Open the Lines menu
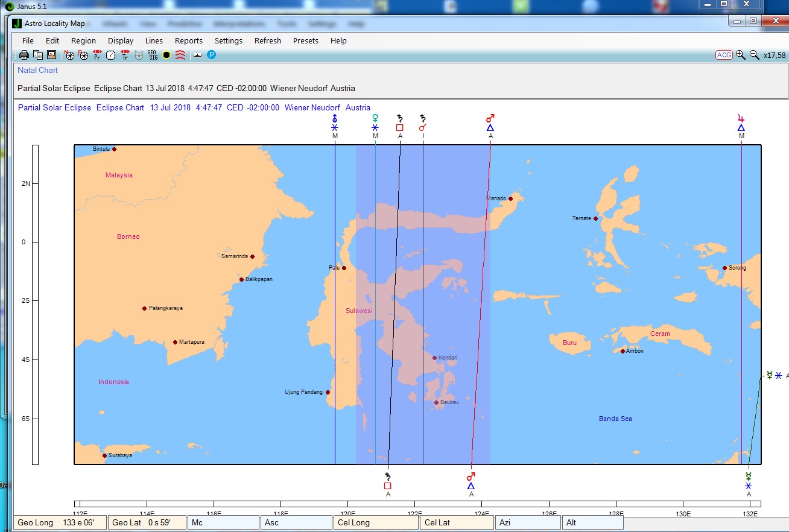The height and width of the screenshot is (532, 789). click(x=154, y=41)
